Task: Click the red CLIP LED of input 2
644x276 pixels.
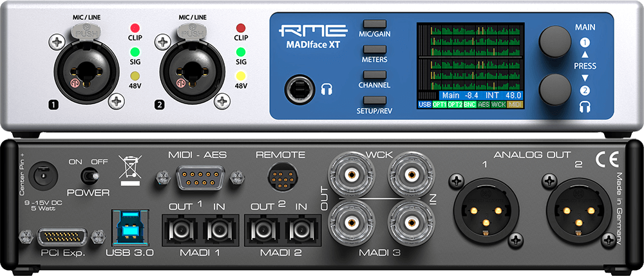Action: 241,28
